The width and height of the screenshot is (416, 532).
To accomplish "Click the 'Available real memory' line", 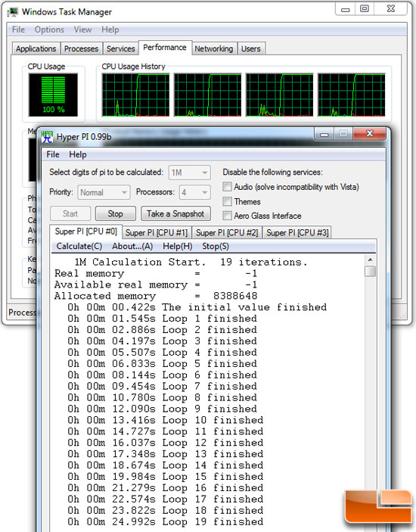I will point(156,285).
